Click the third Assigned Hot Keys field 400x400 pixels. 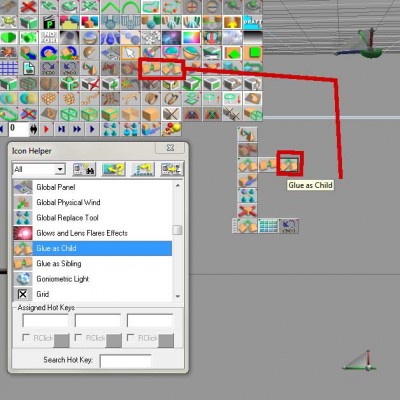(150, 321)
